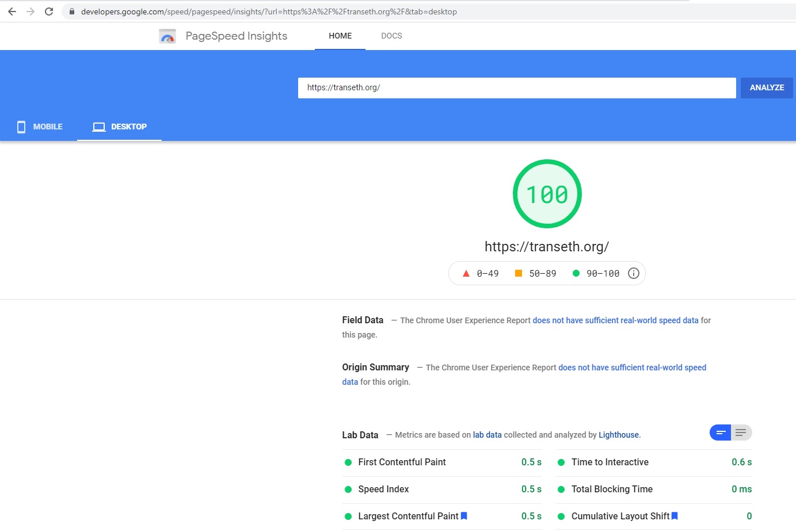Click green dot next to Cumulative Layout Shift
Viewport: 796px width, 532px height.
(561, 516)
